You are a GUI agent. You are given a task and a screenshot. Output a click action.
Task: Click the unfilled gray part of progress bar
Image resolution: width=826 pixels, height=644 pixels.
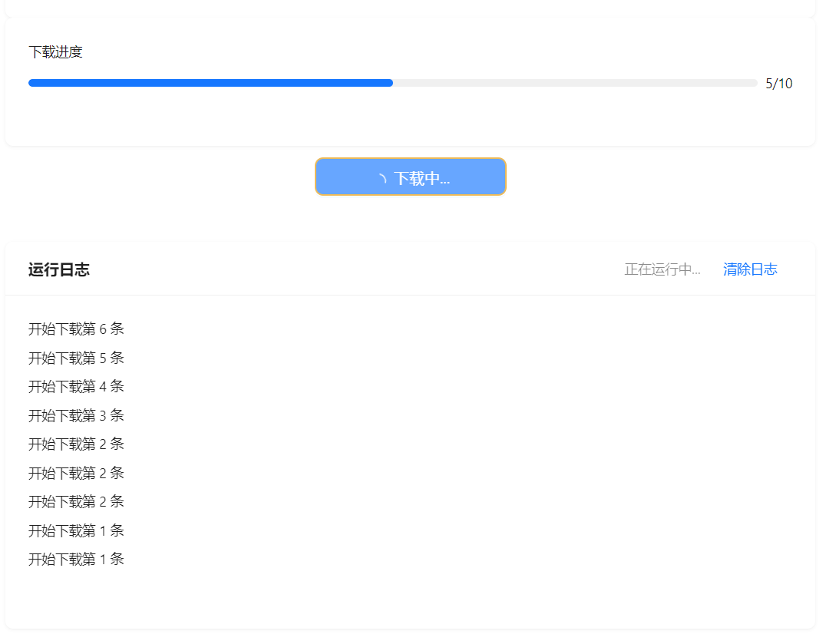tap(574, 83)
